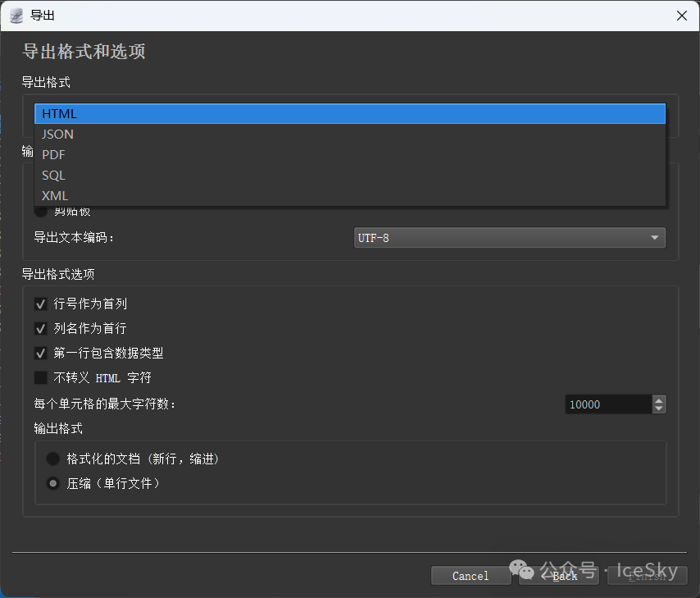This screenshot has height=598, width=700.
Task: Uncheck 行号作为首列 checkbox
Action: click(41, 304)
